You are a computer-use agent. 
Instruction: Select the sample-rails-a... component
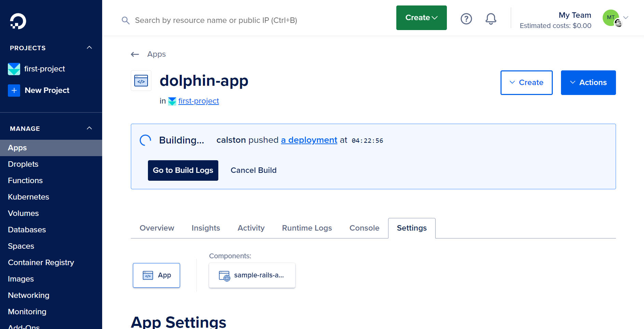tap(252, 275)
